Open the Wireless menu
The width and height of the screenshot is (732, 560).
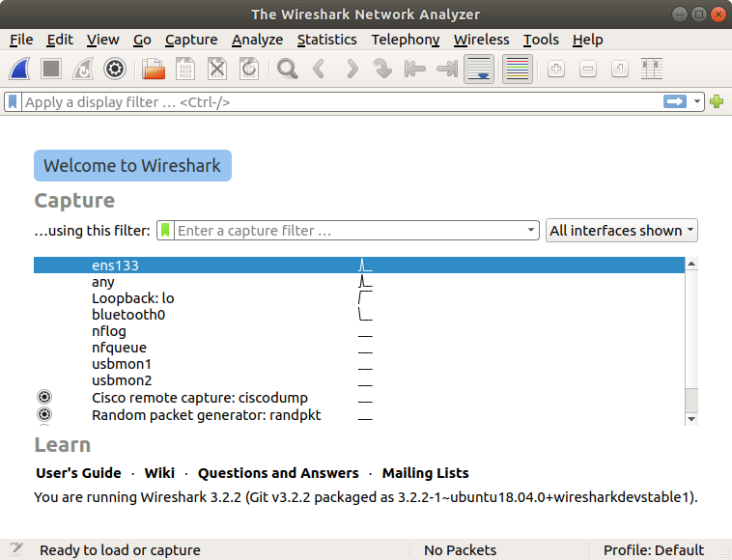pos(481,40)
